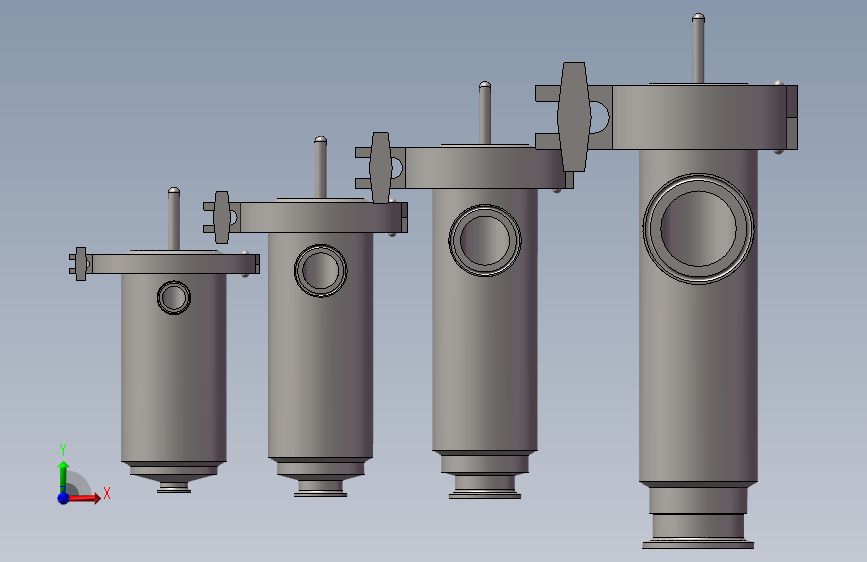867x562 pixels.
Task: Select the vertical top rod of the largest housing
Action: (698, 49)
